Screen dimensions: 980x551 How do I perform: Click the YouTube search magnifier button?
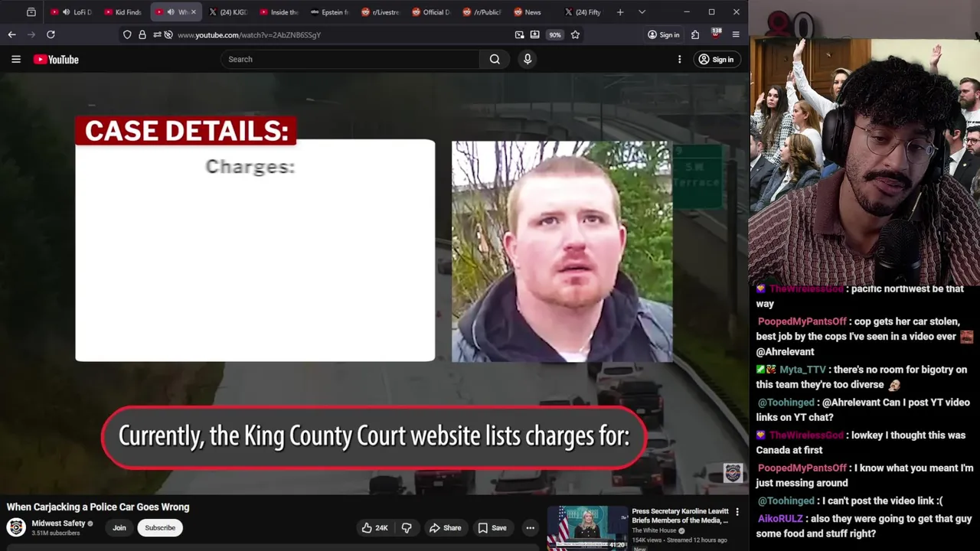[x=495, y=59]
